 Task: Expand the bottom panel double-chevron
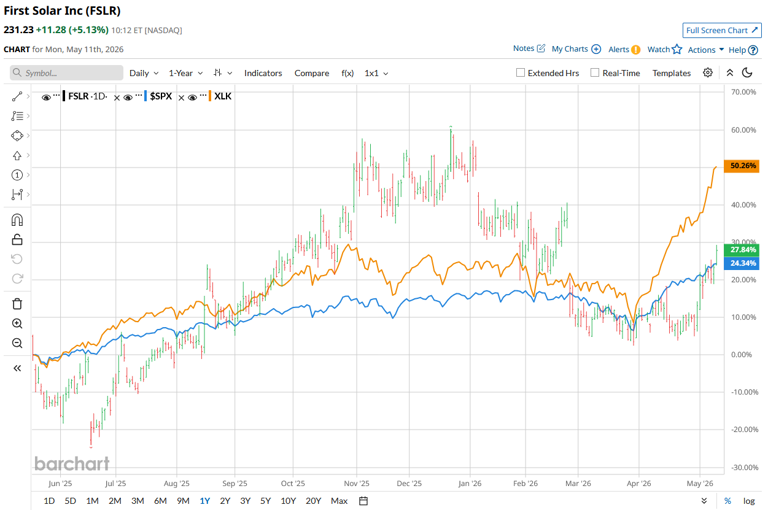coord(704,501)
